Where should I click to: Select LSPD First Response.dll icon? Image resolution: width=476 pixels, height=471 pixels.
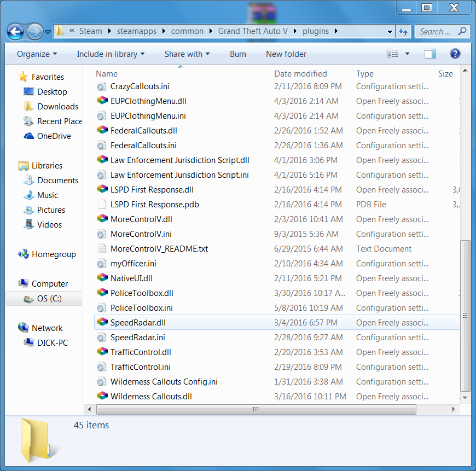tap(102, 189)
